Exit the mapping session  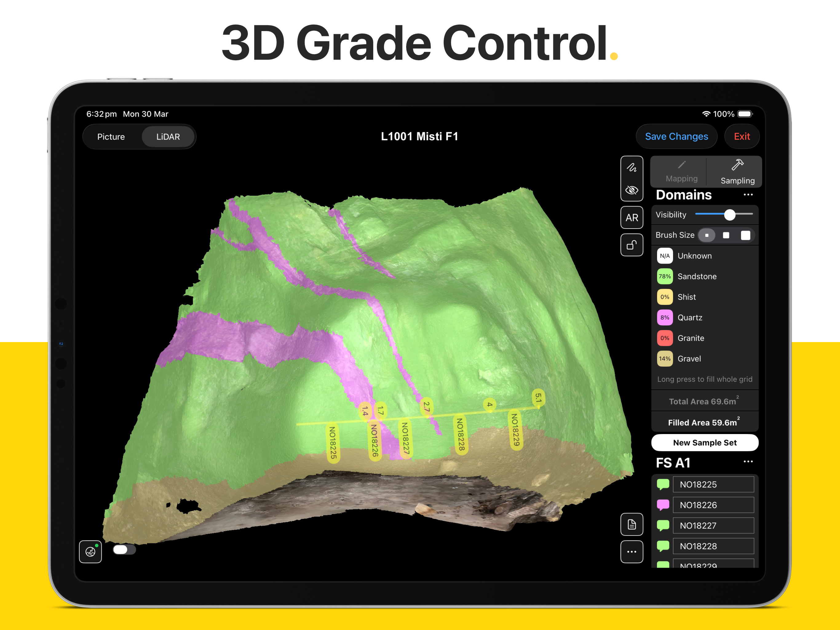click(x=742, y=136)
